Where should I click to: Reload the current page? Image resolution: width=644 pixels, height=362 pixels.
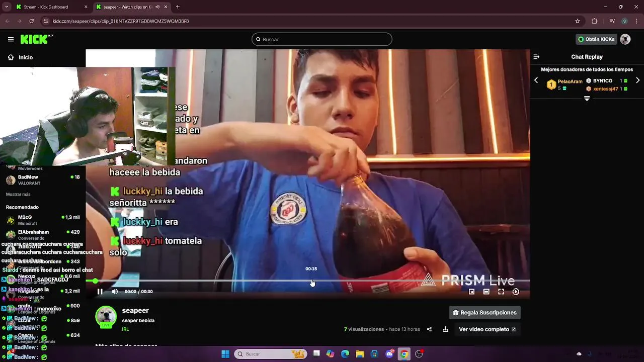(32, 21)
